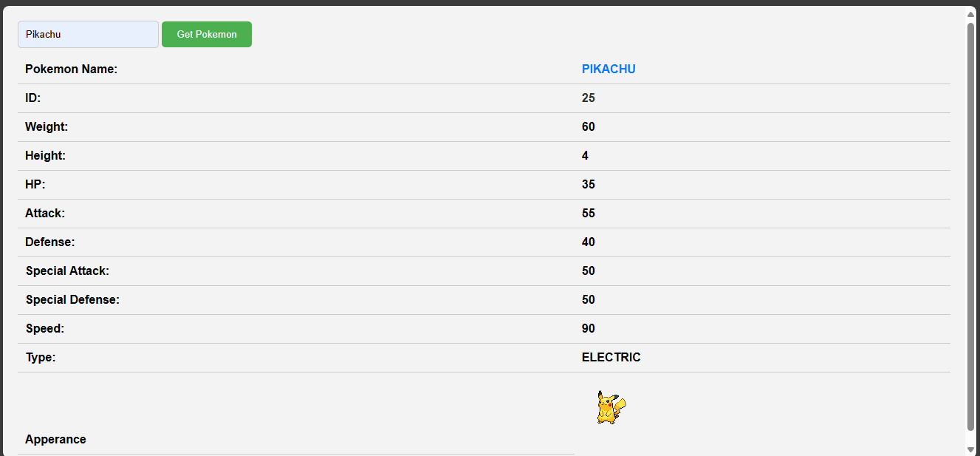The width and height of the screenshot is (980, 456).
Task: Click the ELECTRIC type value
Action: pos(611,357)
